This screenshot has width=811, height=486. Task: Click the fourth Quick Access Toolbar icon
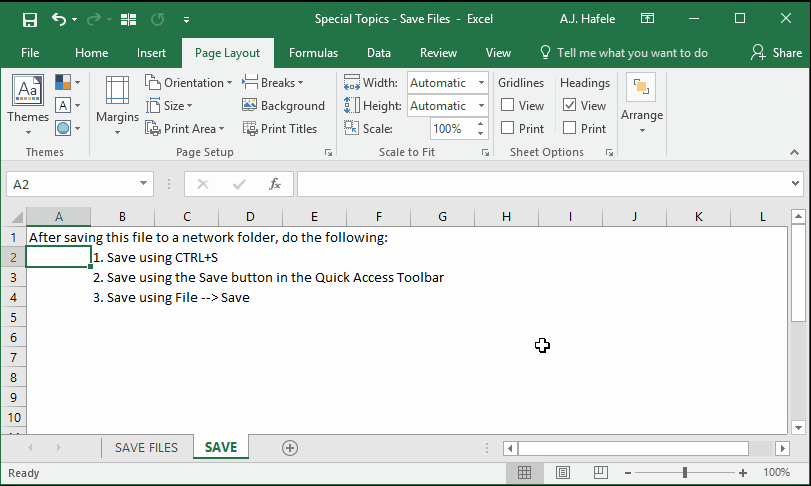(x=128, y=20)
